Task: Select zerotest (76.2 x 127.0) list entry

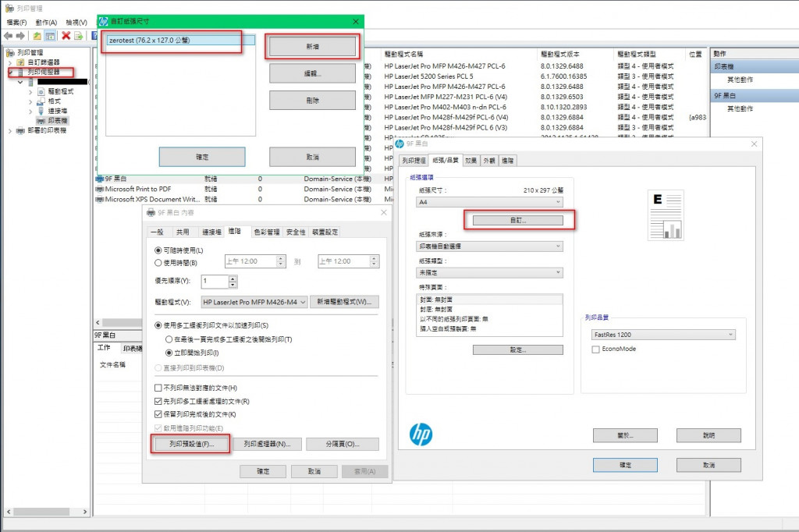Action: [x=180, y=41]
